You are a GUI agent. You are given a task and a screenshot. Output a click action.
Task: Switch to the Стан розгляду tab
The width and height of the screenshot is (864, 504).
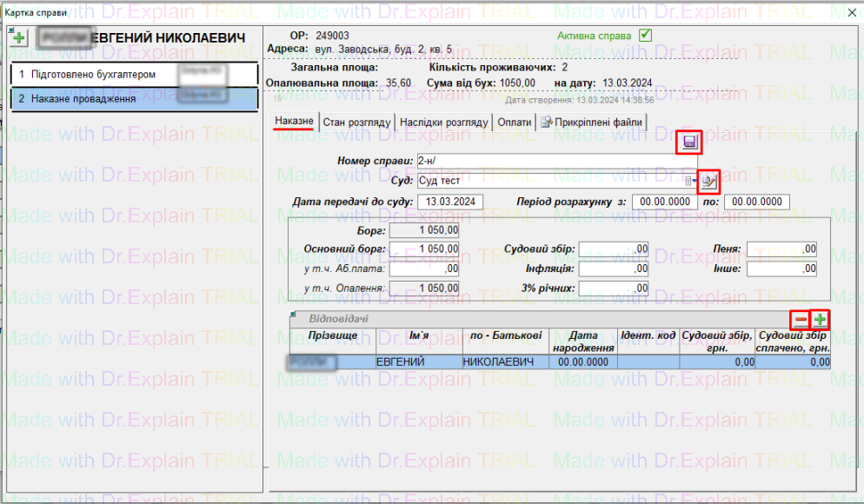tap(356, 123)
